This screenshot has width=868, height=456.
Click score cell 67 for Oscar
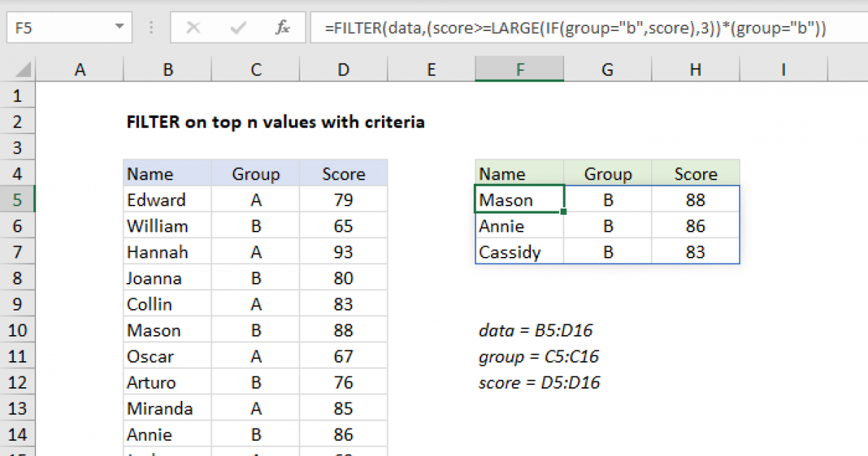344,356
